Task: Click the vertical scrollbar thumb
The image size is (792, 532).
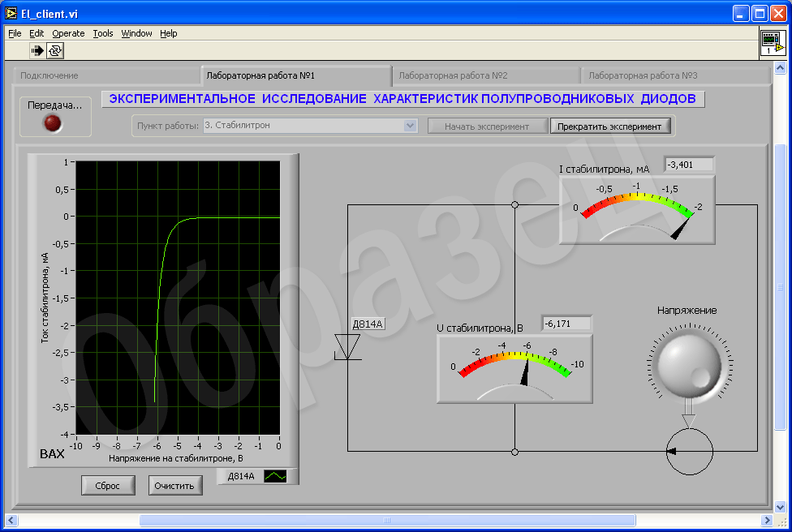Action: (x=780, y=288)
